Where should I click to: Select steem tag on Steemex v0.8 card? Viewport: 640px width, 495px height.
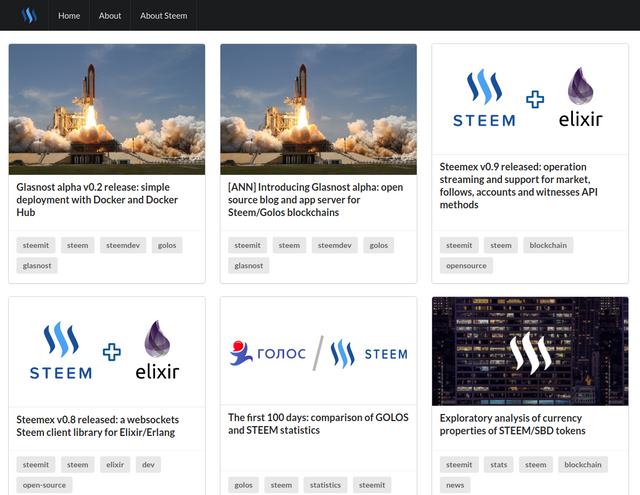(x=78, y=465)
